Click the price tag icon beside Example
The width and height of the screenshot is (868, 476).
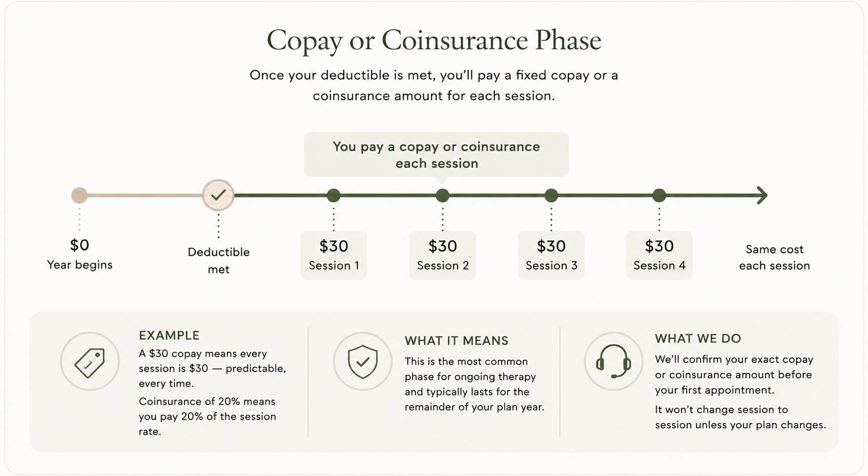[90, 362]
